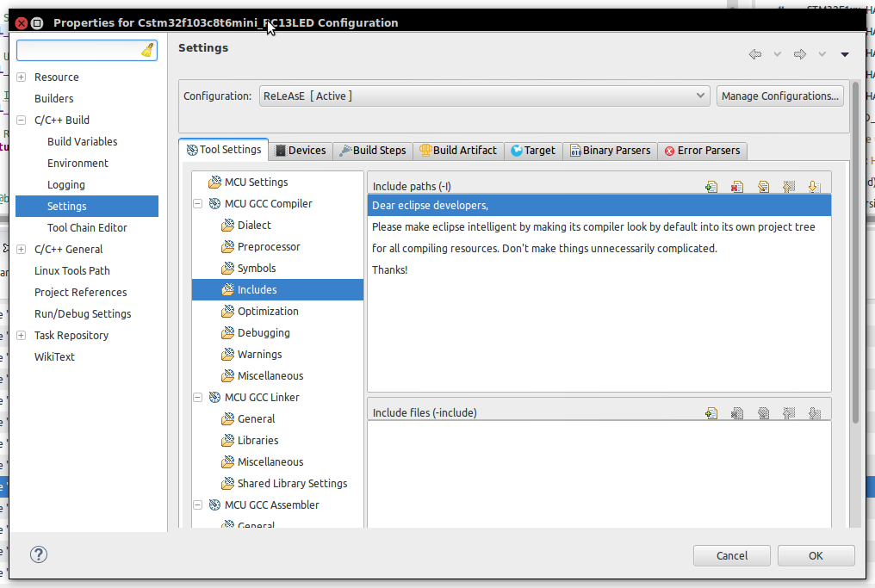875x588 pixels.
Task: Click Manage Configurations button
Action: pos(779,96)
